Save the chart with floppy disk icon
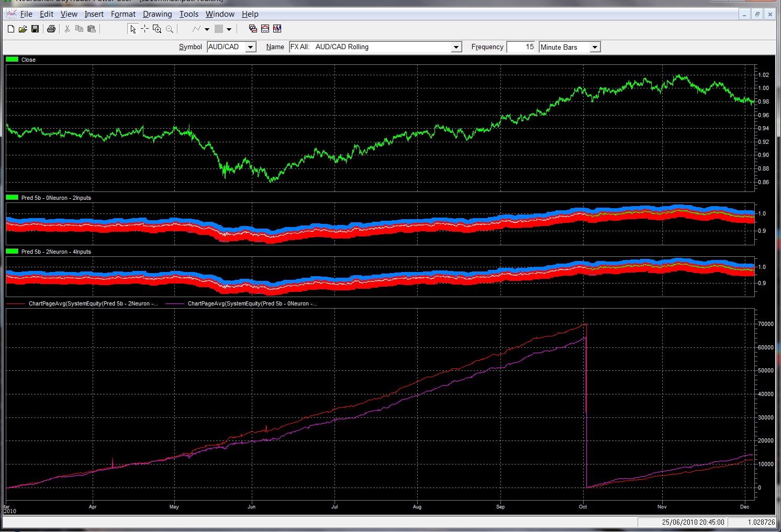This screenshot has width=781, height=532. coord(35,29)
